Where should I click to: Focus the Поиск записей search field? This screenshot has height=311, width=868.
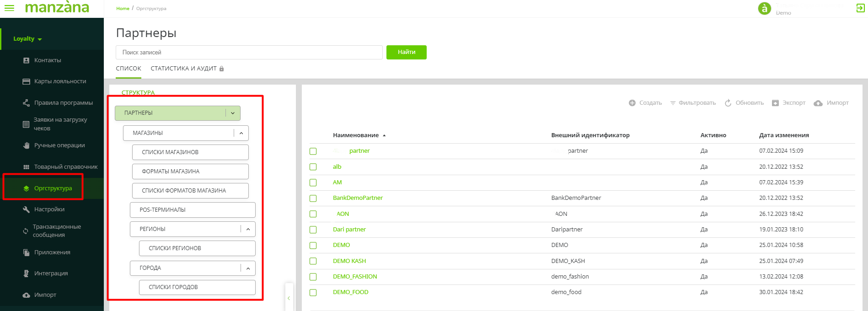(x=249, y=53)
